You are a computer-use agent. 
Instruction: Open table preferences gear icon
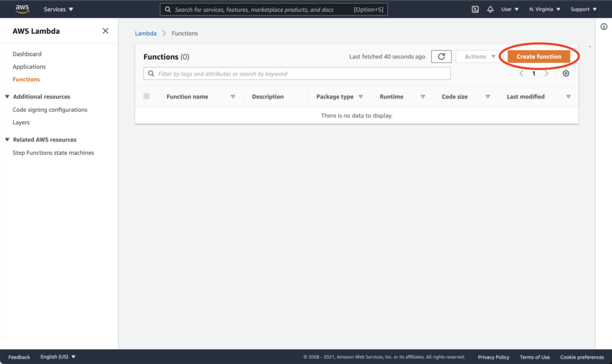tap(566, 74)
